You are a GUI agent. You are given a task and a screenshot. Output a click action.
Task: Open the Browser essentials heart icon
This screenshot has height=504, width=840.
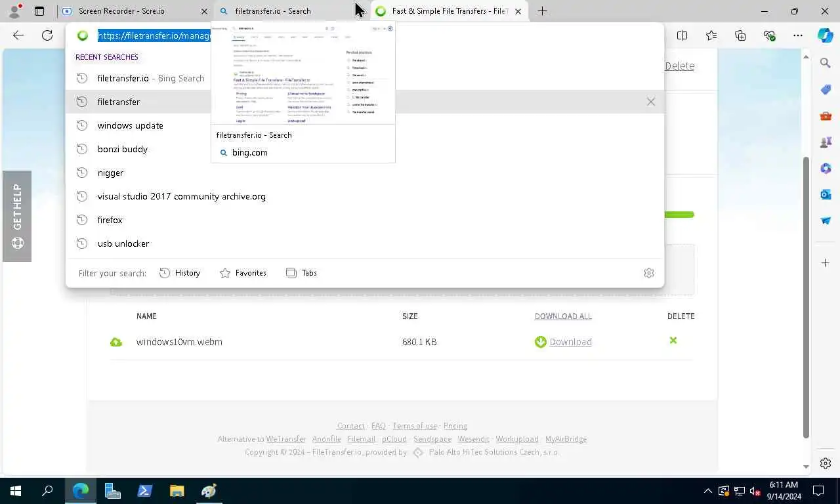[769, 35]
